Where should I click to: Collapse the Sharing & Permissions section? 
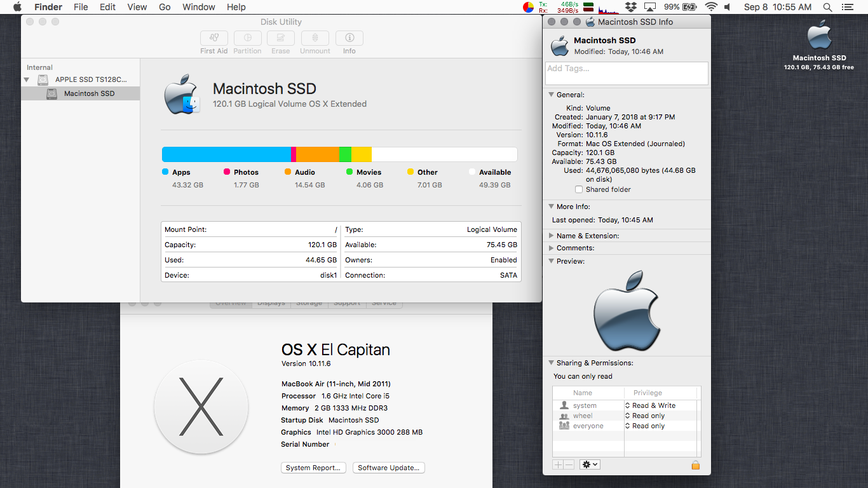551,363
